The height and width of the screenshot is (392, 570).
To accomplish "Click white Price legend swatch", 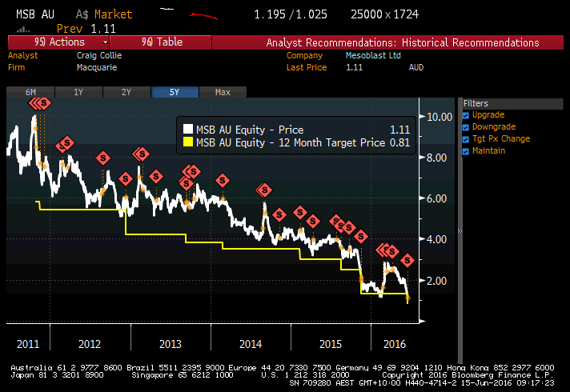I will pyautogui.click(x=188, y=130).
